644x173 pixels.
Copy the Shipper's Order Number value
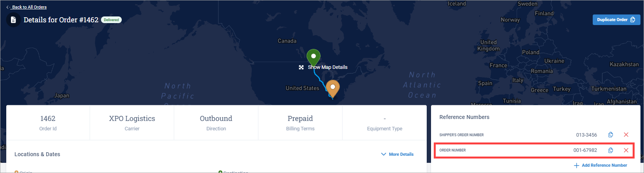(610, 135)
